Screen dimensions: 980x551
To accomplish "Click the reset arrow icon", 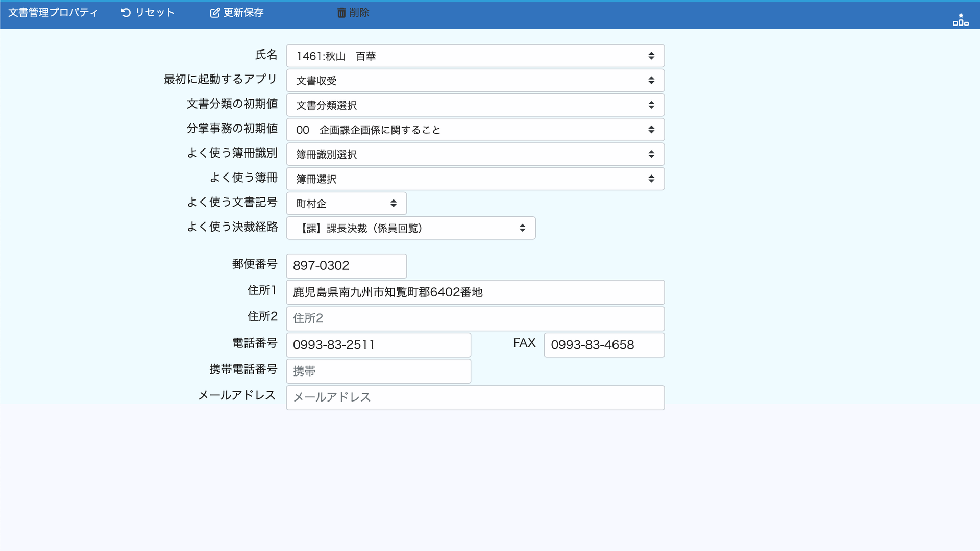I will 126,13.
